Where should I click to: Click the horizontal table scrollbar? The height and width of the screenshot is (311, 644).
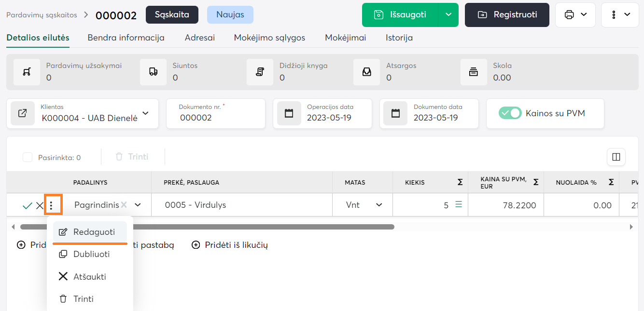tap(208, 227)
